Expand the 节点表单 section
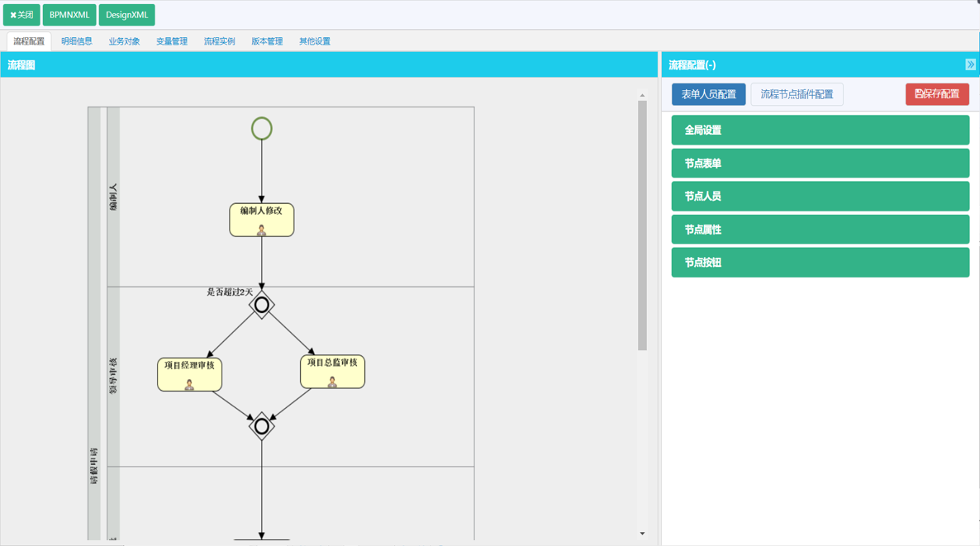Image resolution: width=980 pixels, height=546 pixels. pos(820,164)
